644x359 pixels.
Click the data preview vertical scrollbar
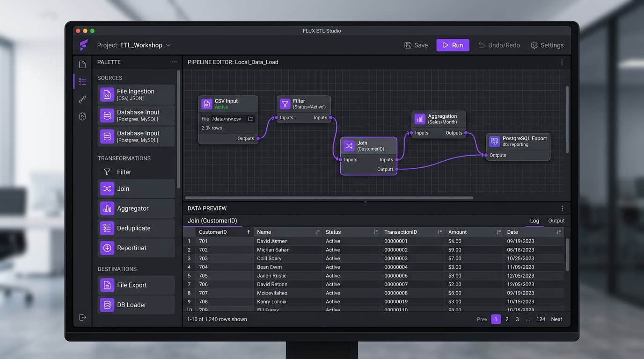tap(568, 255)
